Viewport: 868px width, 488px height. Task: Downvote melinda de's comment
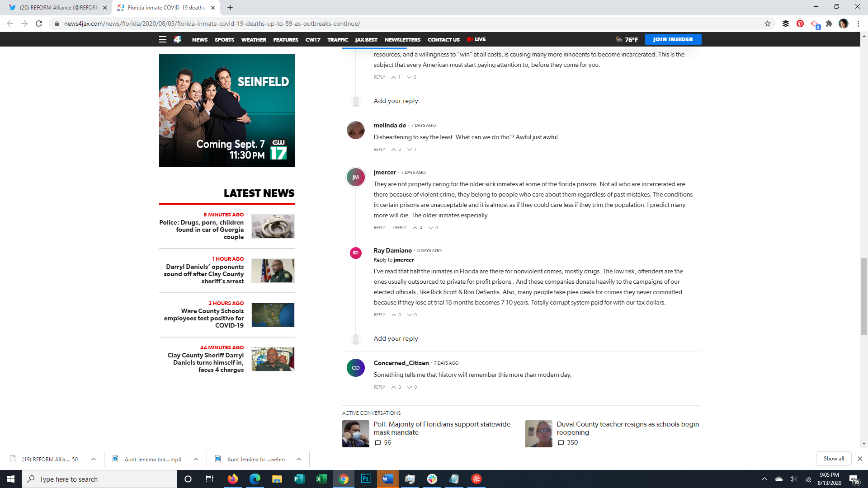(409, 150)
